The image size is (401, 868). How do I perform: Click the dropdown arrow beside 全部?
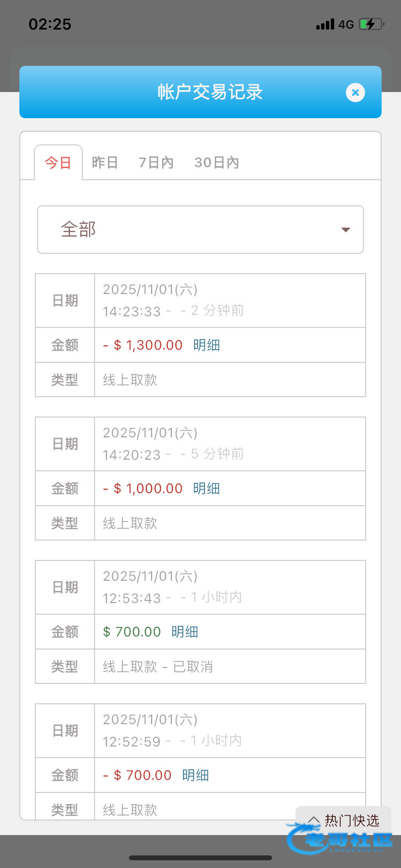click(345, 230)
